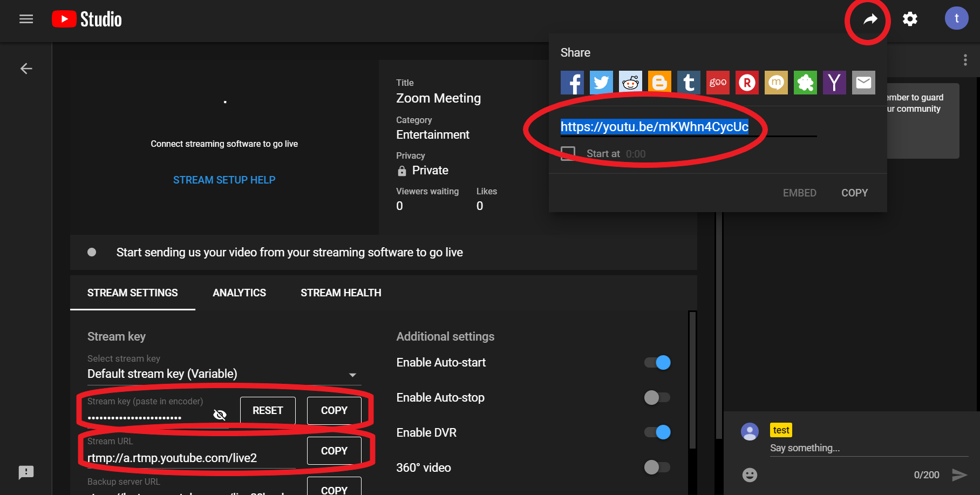
Task: Open the hamburger navigation menu
Action: (x=26, y=19)
